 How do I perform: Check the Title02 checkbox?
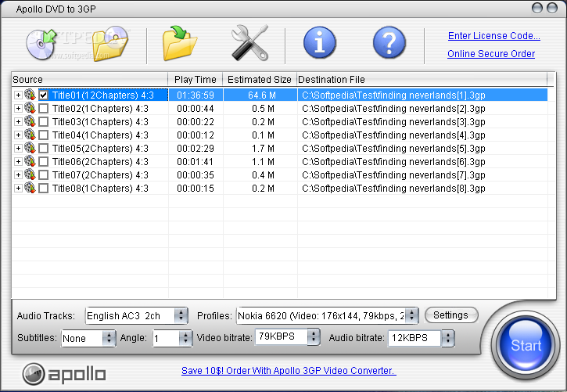click(43, 109)
